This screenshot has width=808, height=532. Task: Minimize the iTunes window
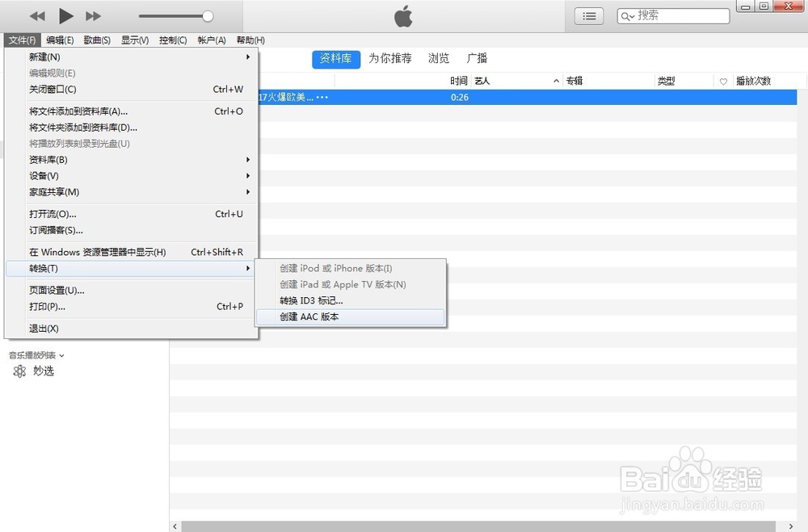745,6
